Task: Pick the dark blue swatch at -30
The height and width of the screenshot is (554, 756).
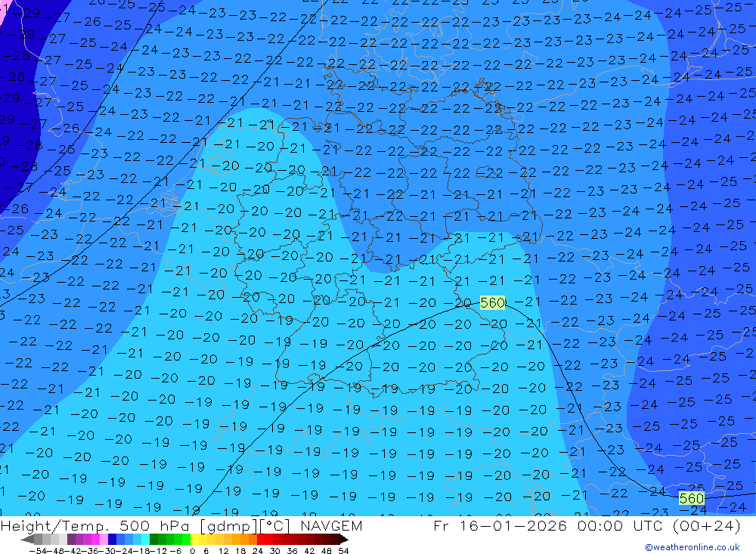Action: (x=111, y=540)
